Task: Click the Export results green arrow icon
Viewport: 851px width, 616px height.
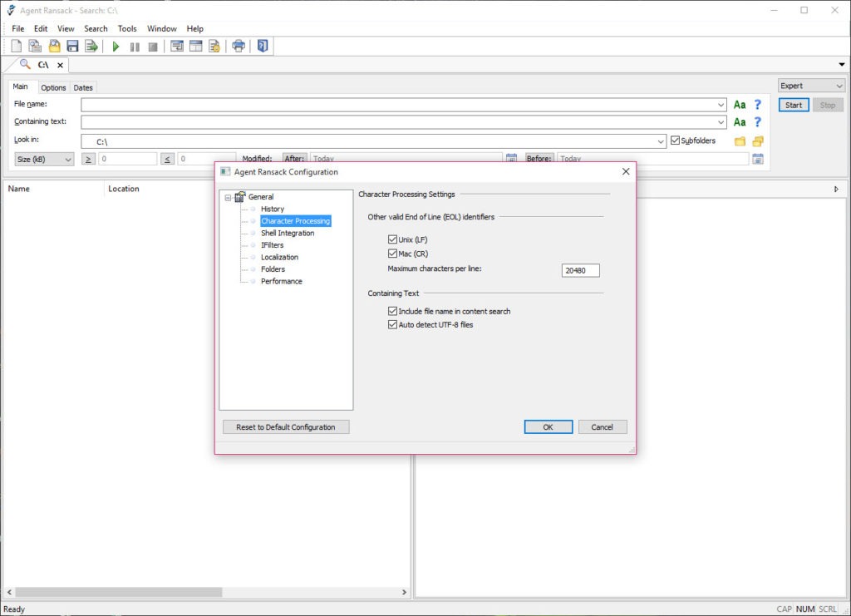Action: tap(91, 46)
